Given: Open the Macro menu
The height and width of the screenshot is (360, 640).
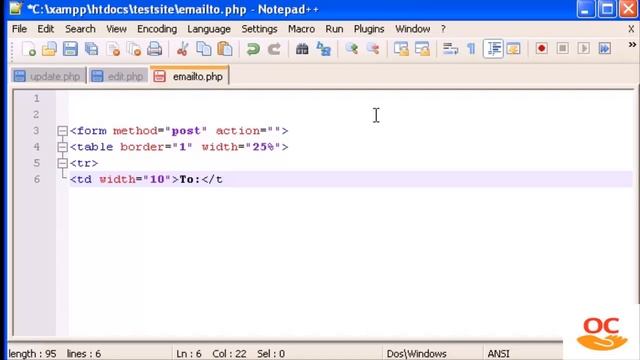Looking at the screenshot, I should coord(301,29).
